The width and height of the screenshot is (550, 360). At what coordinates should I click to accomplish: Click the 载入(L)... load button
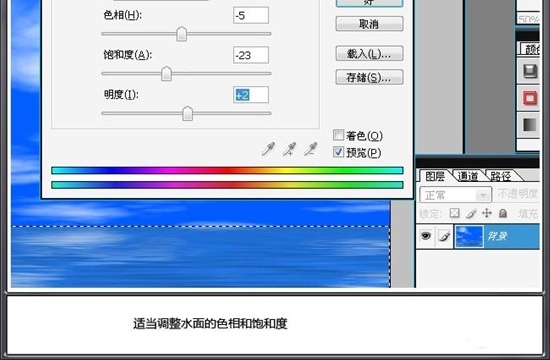pyautogui.click(x=369, y=54)
